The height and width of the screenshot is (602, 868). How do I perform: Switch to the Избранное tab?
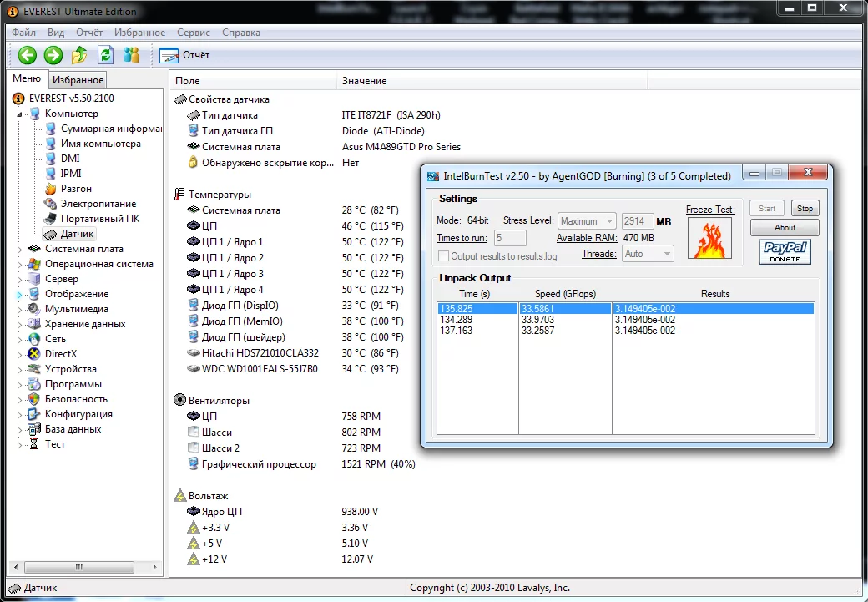77,80
